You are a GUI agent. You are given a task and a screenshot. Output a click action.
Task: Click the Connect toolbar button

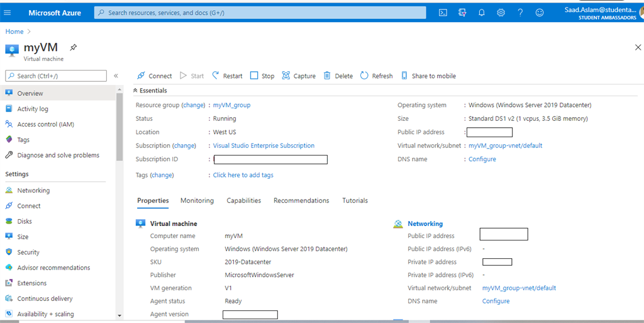[x=155, y=76]
